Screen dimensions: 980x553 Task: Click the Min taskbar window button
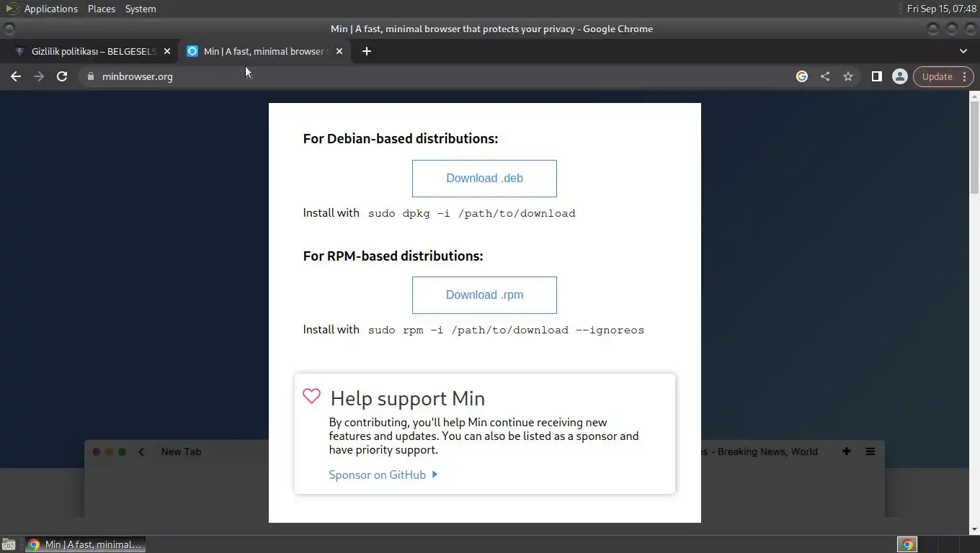click(85, 544)
